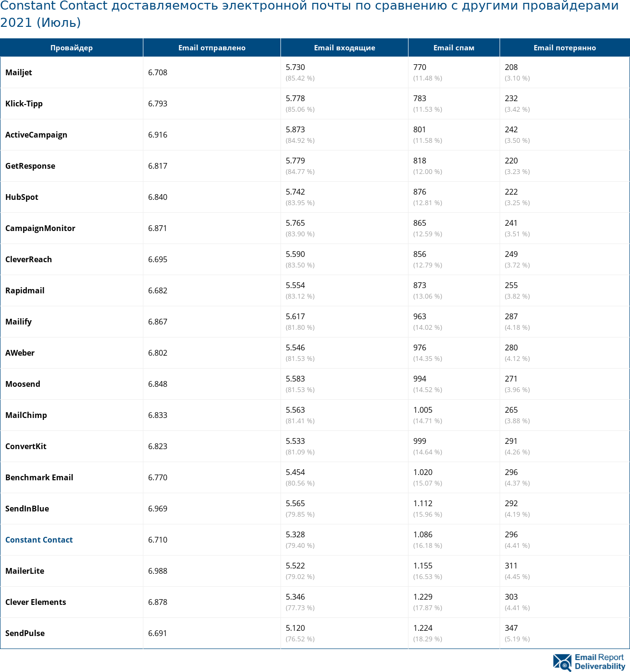Select the Klick-Tipp row label
The width and height of the screenshot is (630, 672).
(x=24, y=104)
